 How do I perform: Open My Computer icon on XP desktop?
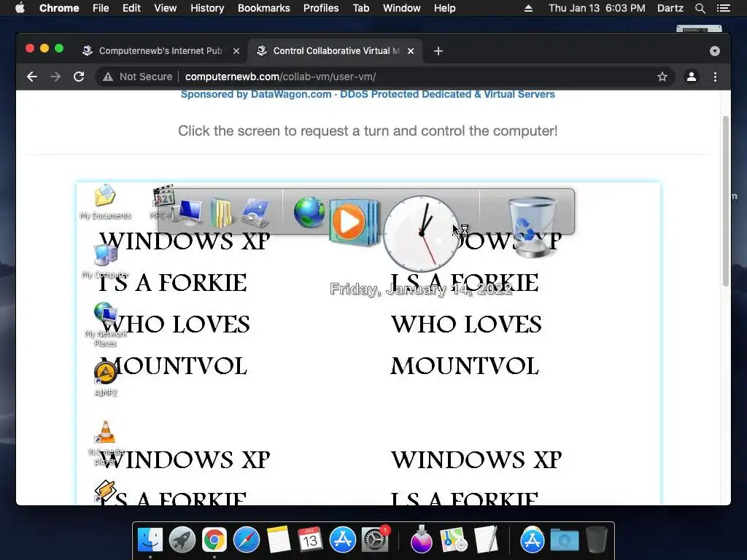(x=106, y=256)
